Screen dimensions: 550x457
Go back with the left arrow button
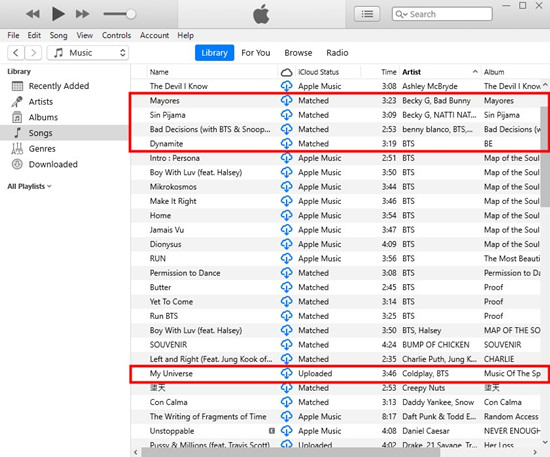click(16, 53)
